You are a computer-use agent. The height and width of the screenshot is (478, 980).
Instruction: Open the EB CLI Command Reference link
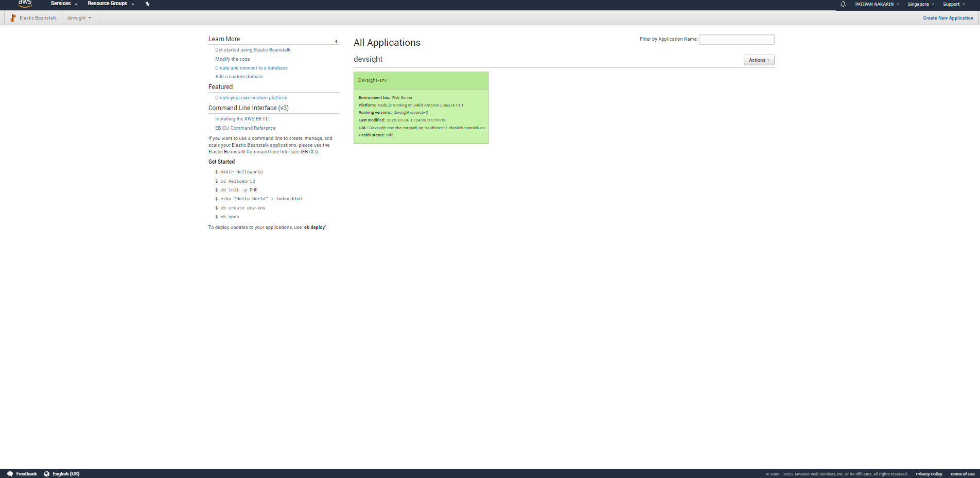245,128
